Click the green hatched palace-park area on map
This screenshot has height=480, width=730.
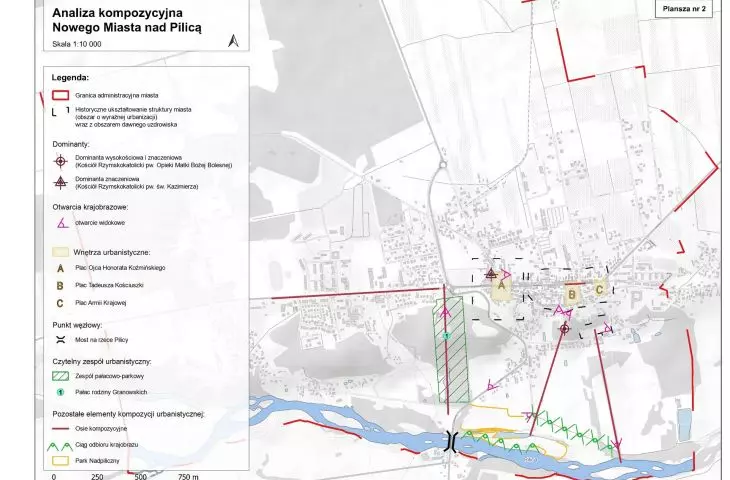point(452,350)
